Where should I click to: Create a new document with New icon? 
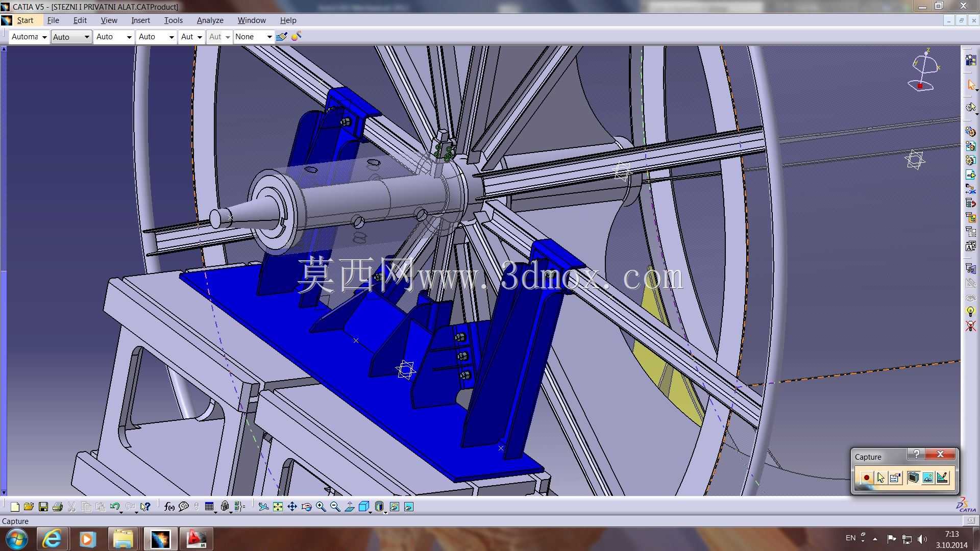point(15,507)
